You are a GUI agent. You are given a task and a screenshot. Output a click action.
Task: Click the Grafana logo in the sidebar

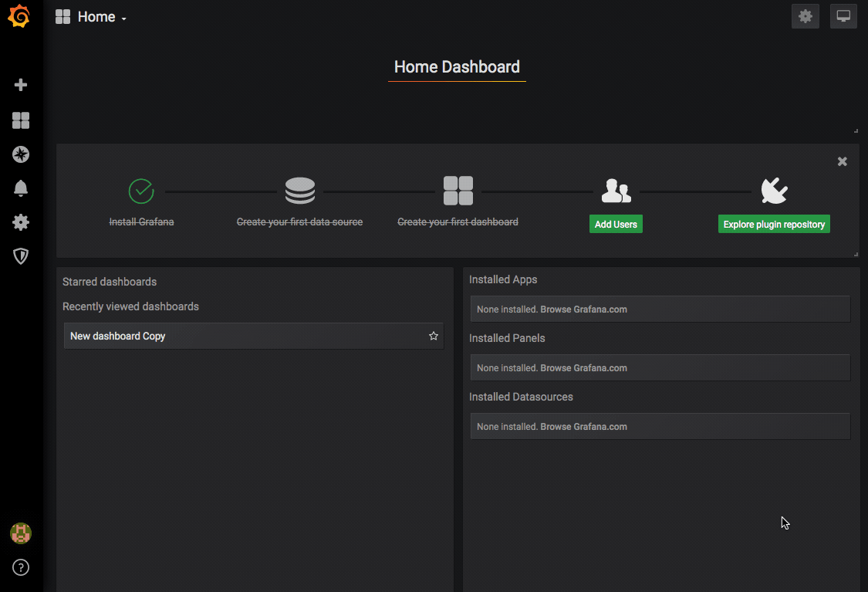pos(19,16)
